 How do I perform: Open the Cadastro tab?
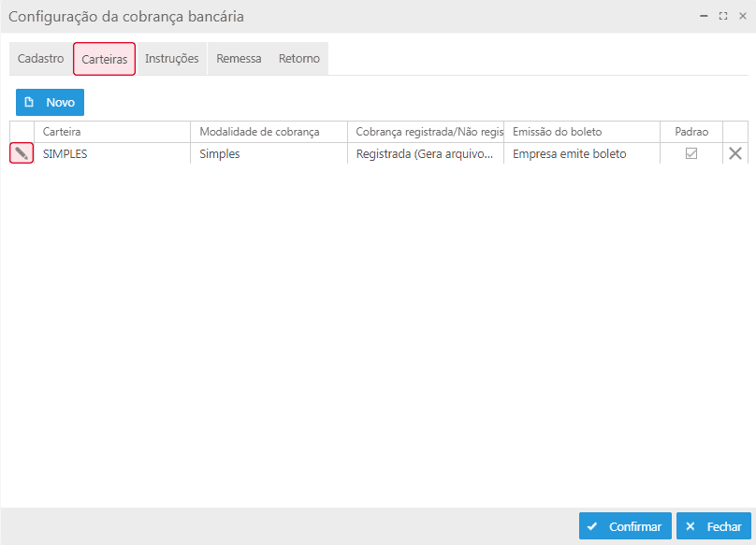41,59
